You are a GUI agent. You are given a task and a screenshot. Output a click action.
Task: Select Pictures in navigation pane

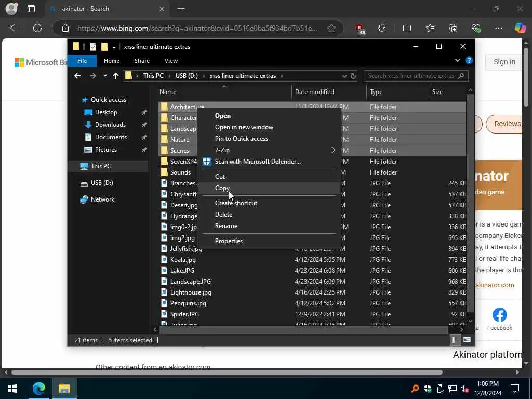click(105, 150)
